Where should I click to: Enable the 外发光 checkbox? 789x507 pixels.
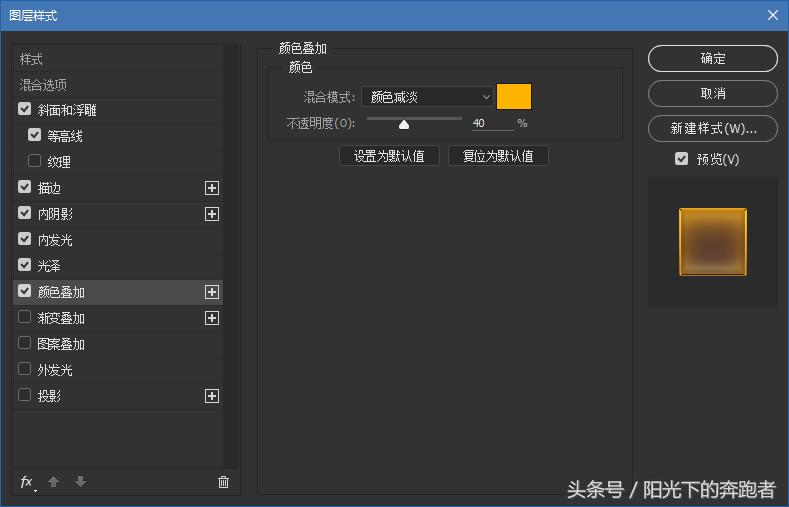click(24, 369)
